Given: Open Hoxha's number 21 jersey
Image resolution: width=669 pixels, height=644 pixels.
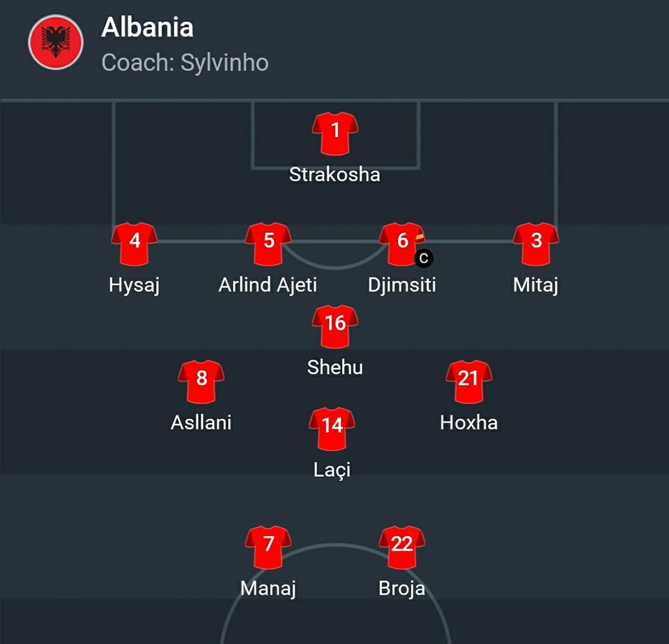Looking at the screenshot, I should (x=469, y=381).
